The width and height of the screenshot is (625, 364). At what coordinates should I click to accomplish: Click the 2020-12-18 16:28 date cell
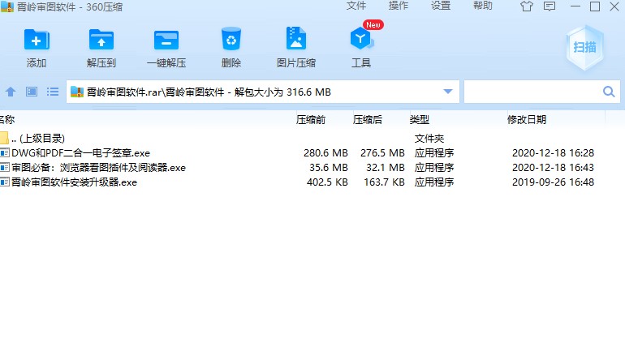click(x=553, y=153)
